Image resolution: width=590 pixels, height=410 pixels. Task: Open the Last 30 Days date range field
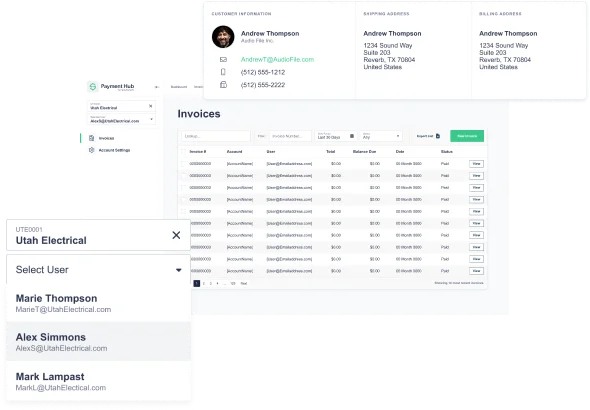(336, 136)
